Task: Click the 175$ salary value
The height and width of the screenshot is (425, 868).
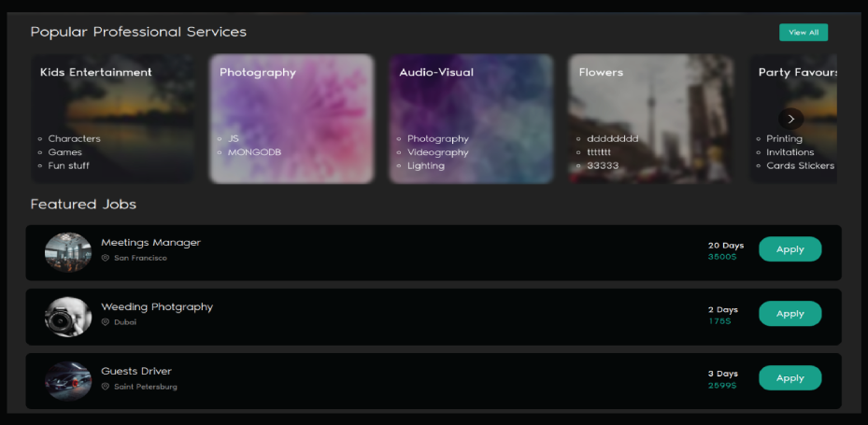Action: coord(719,321)
